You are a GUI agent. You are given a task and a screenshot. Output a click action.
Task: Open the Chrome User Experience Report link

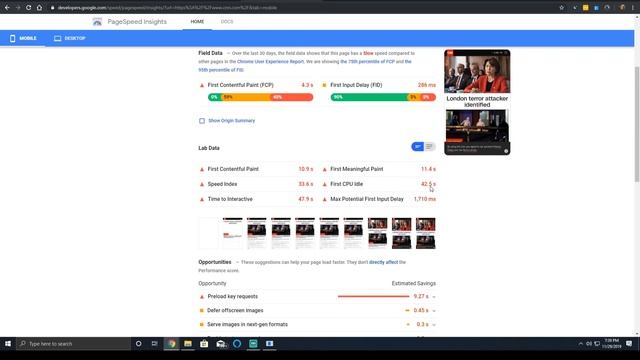tap(270, 62)
